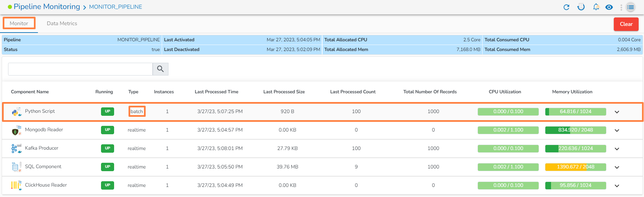
Task: Click the SQL Component memory utilization bar
Action: [x=576, y=167]
